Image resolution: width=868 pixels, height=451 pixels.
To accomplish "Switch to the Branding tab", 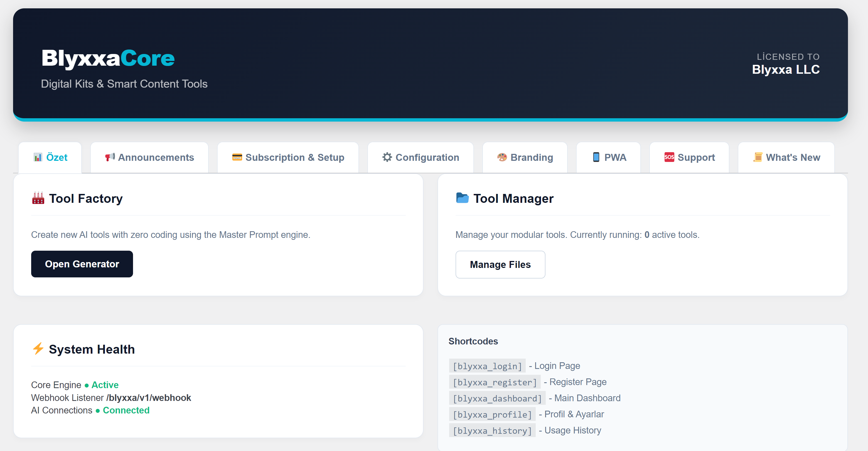I will pos(524,157).
